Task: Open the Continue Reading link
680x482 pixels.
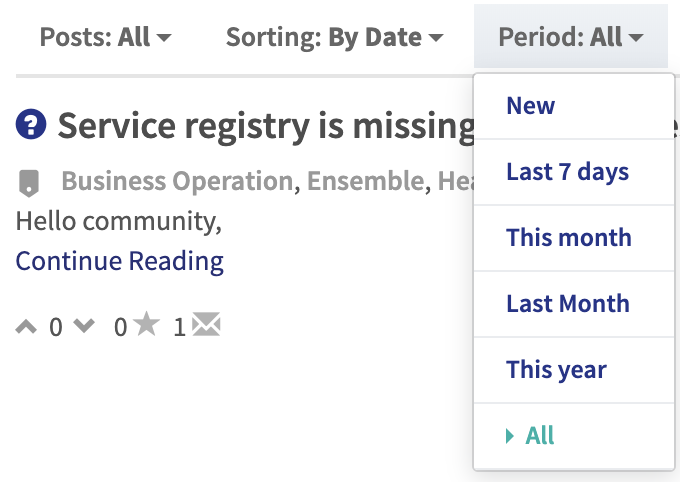Action: (x=120, y=261)
